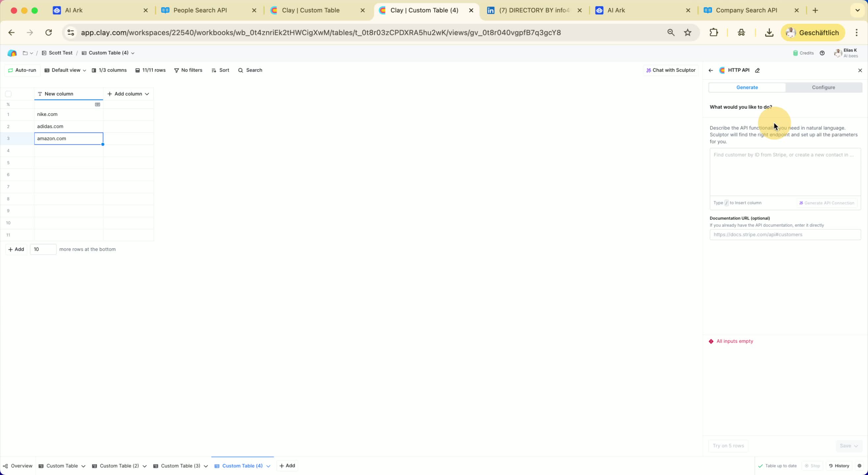Screen dimensions: 868x475
Task: Click the Chrome extensions puzzle icon
Action: 714,33
